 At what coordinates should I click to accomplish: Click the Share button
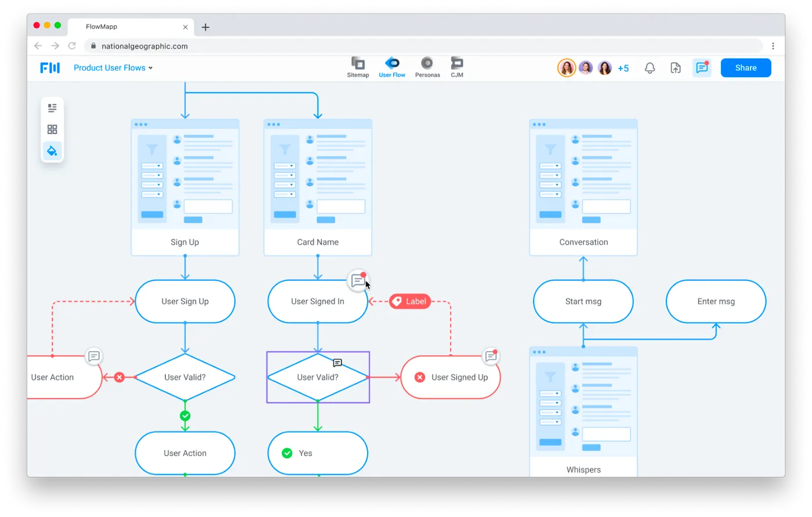coord(745,67)
